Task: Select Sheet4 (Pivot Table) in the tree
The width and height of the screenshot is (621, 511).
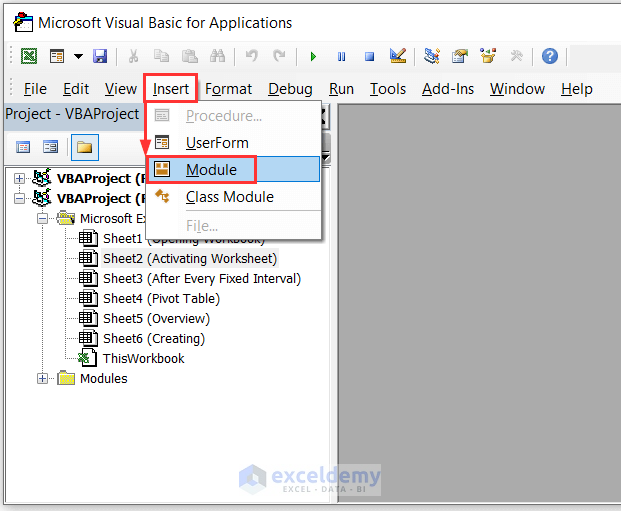Action: point(162,299)
